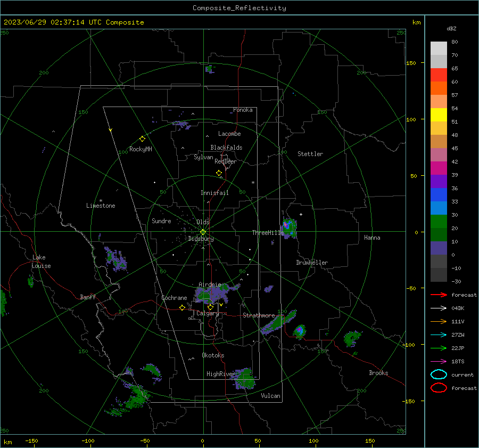Click the elongated echo southeast of Strathmore
The image size is (479, 448).
point(278,323)
